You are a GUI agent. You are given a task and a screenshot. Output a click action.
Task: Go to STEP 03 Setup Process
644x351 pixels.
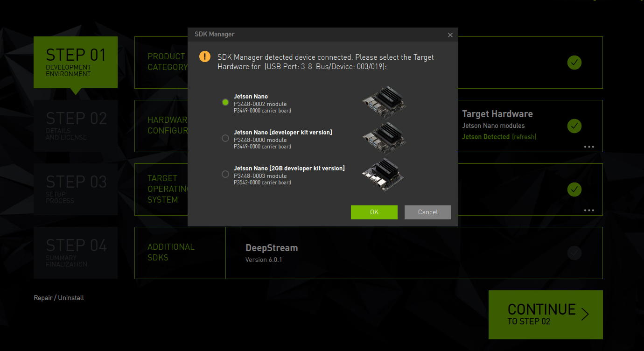tap(76, 189)
